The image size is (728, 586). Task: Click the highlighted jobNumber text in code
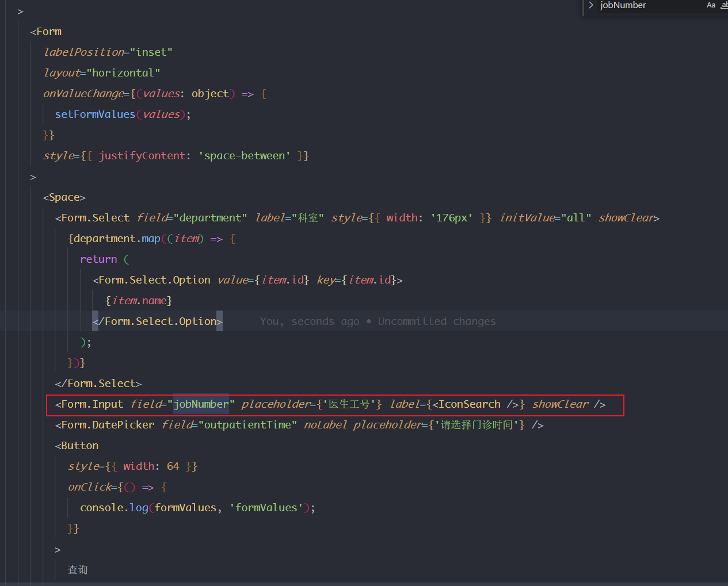(x=201, y=404)
